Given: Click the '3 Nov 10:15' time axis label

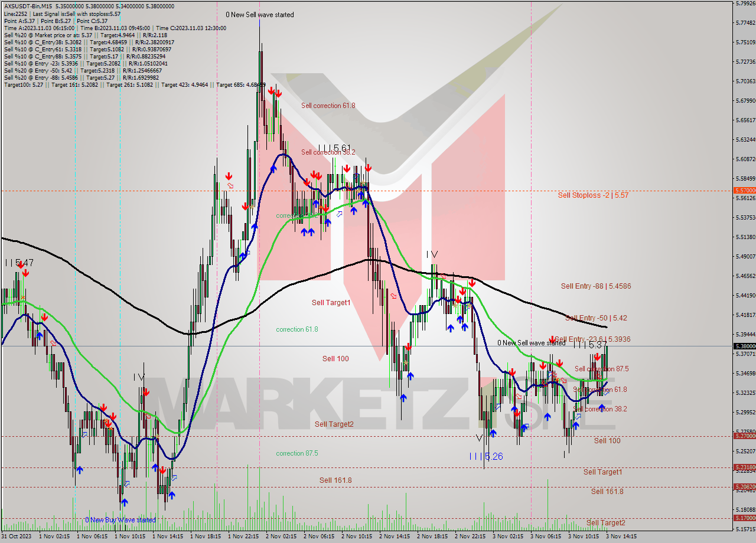Looking at the screenshot, I should (x=584, y=537).
